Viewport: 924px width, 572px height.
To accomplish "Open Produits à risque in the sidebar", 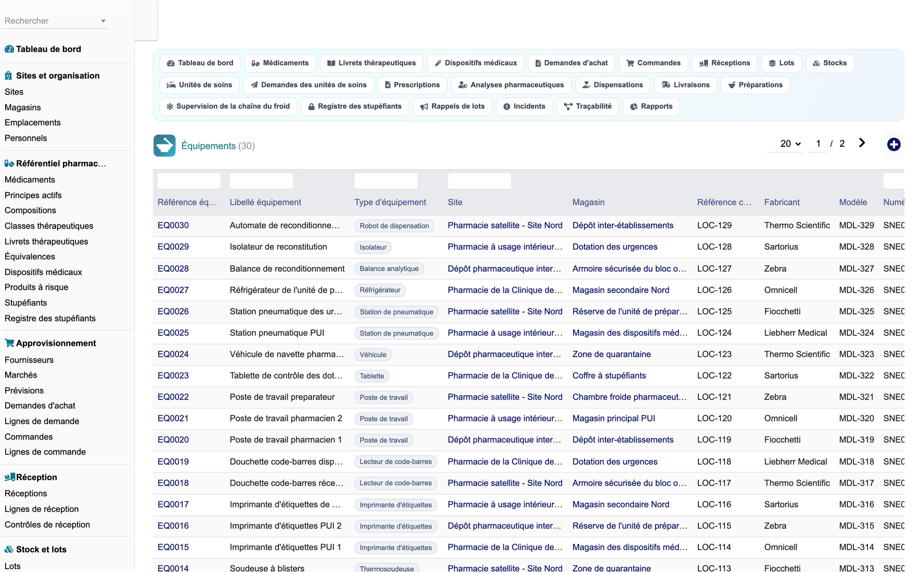I will pos(37,287).
